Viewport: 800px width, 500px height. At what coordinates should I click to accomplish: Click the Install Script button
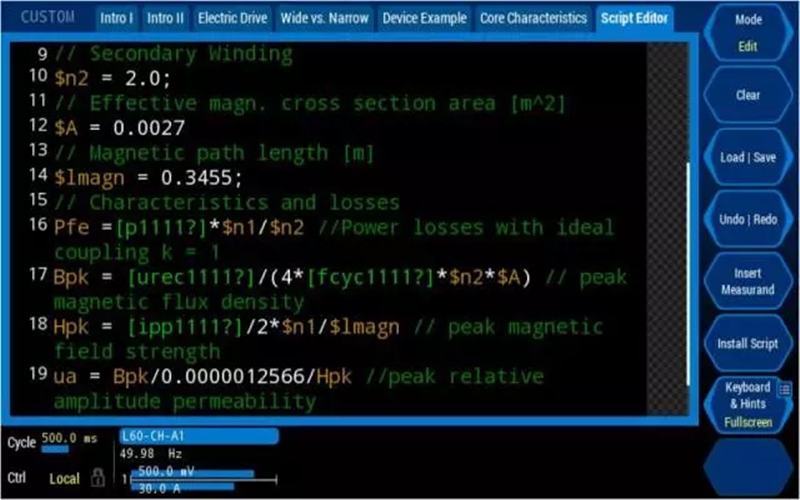point(748,343)
